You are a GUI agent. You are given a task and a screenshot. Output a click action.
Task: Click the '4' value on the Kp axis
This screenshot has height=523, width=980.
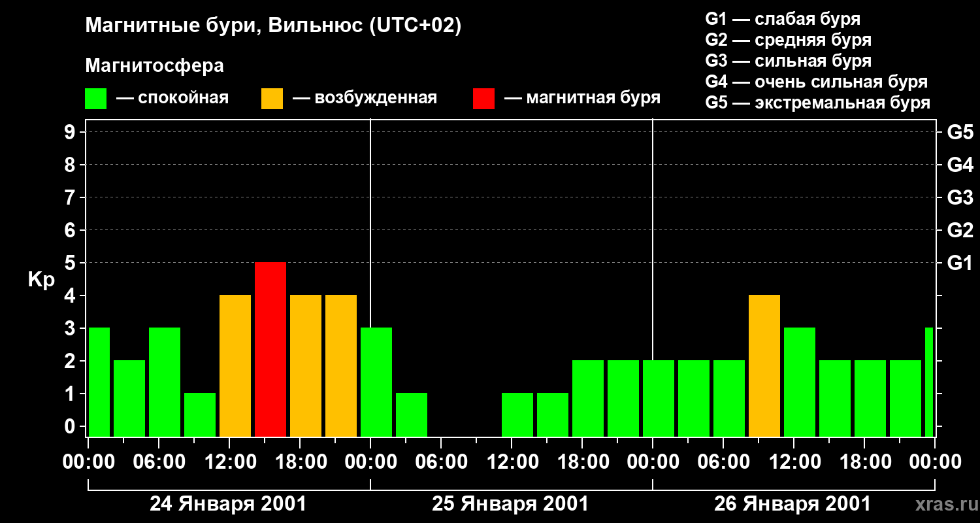click(x=71, y=295)
